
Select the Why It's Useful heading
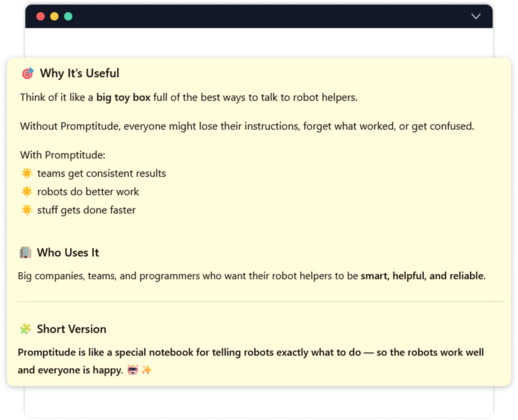[x=80, y=73]
